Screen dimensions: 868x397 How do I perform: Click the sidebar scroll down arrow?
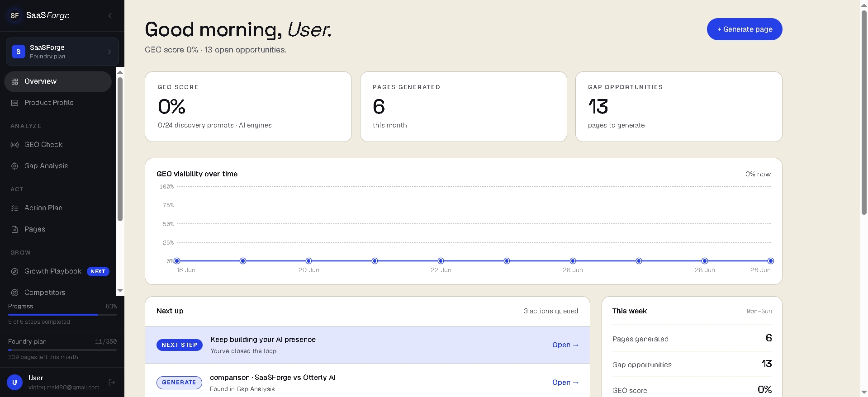click(x=120, y=290)
